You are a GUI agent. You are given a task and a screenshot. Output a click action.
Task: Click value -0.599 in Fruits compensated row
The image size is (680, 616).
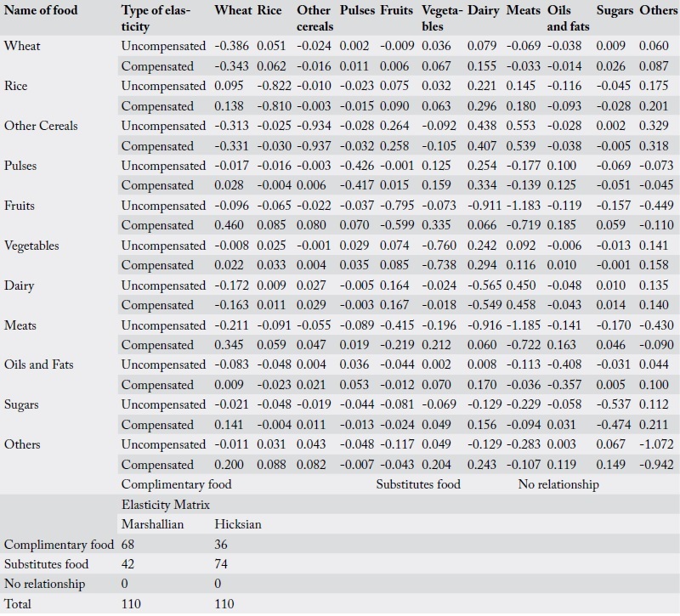[x=397, y=225]
